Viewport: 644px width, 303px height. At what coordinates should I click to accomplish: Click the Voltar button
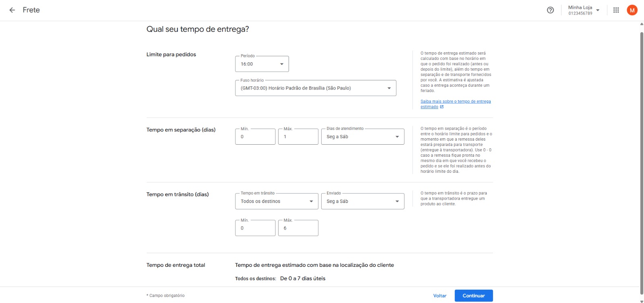[440, 296]
